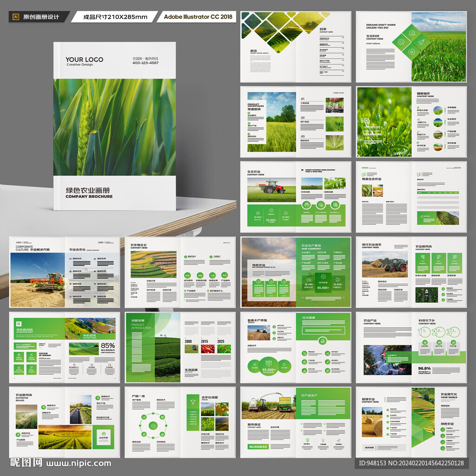This screenshot has height=476, width=476.
Task: Click the 智慧农业 CONTENT HERE heading
Action: click(370, 400)
